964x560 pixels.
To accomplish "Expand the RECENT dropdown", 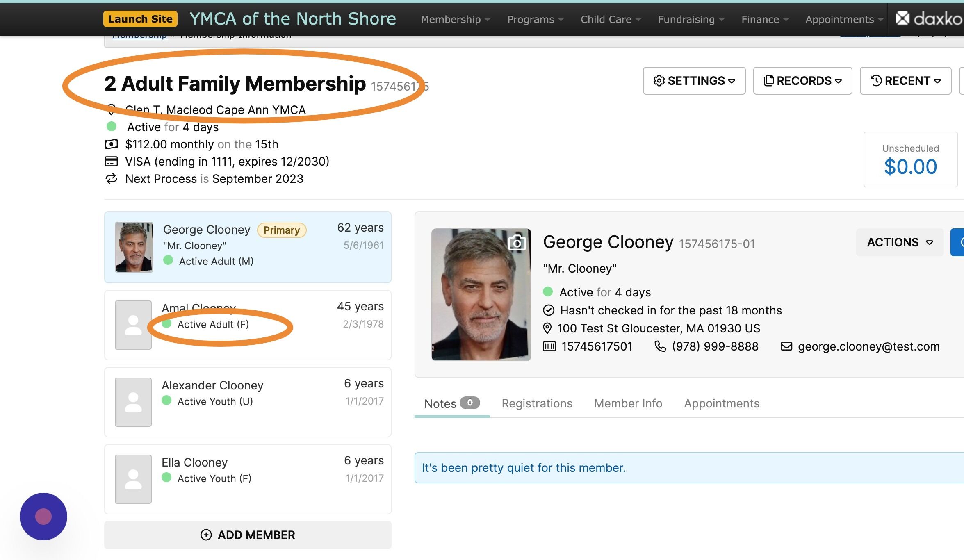I will (905, 81).
